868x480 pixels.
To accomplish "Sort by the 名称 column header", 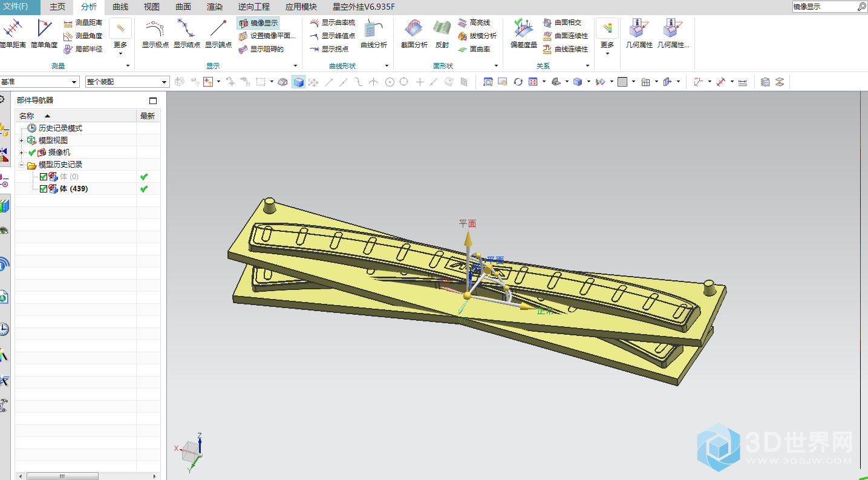I will (x=76, y=116).
